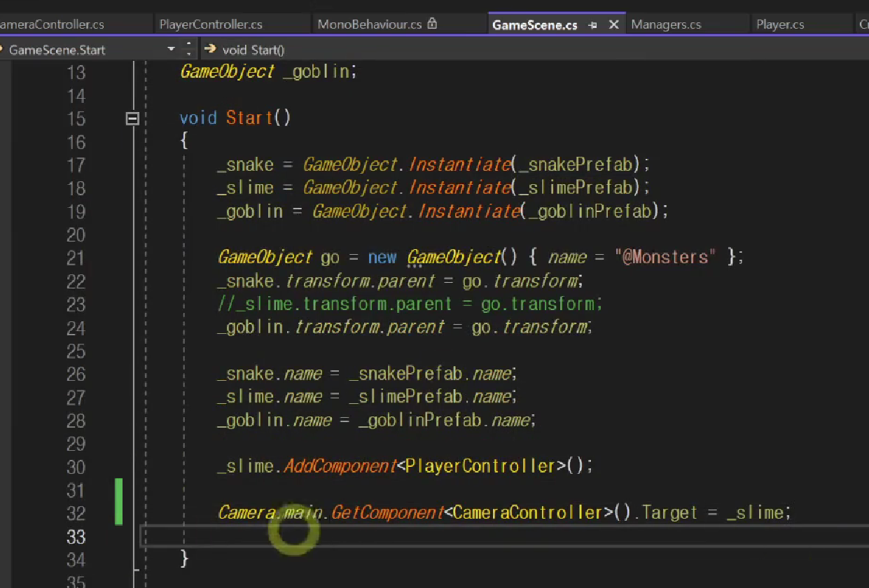The height and width of the screenshot is (588, 869).
Task: Click _goblinPrefab on line 19
Action: [590, 211]
